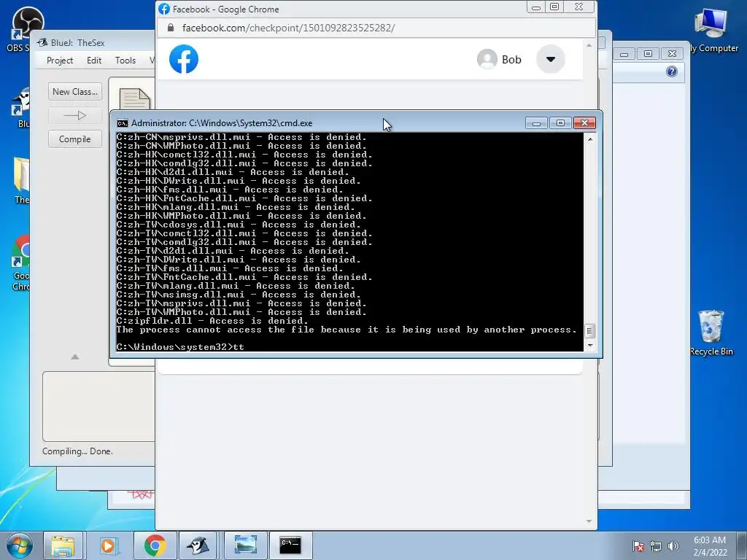This screenshot has height=560, width=747.
Task: Expand BlueJ panel with up triangle
Action: click(x=75, y=357)
